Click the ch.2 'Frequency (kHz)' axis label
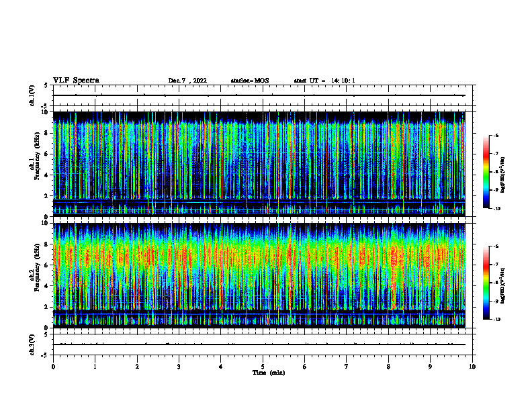The image size is (532, 411). (37, 267)
